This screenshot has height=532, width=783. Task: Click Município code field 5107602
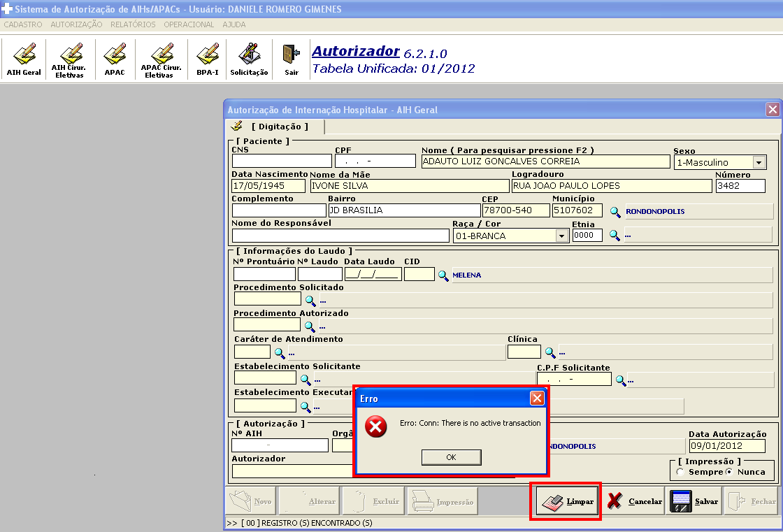(x=577, y=210)
